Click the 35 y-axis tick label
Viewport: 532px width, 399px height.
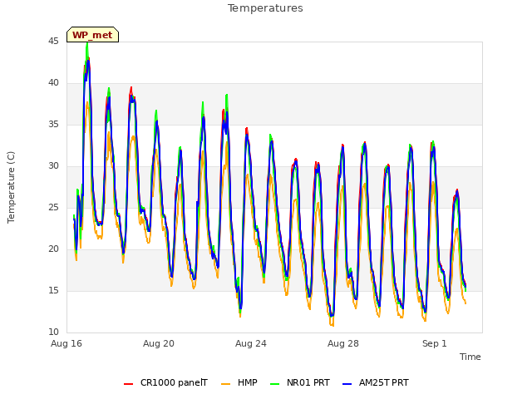coord(53,124)
